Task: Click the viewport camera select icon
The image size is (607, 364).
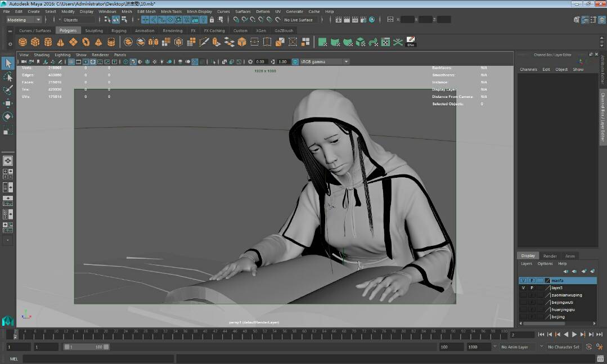Action: pyautogui.click(x=24, y=61)
